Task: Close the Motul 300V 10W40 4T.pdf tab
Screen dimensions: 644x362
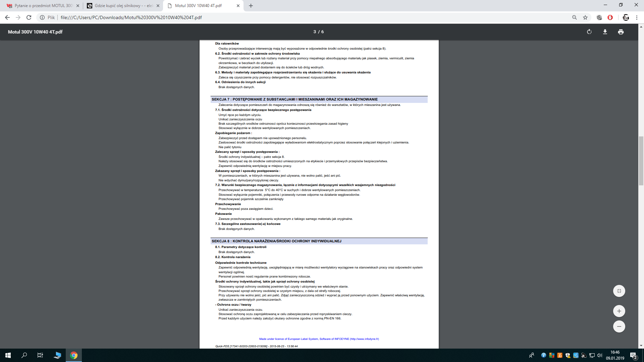Action: click(238, 6)
